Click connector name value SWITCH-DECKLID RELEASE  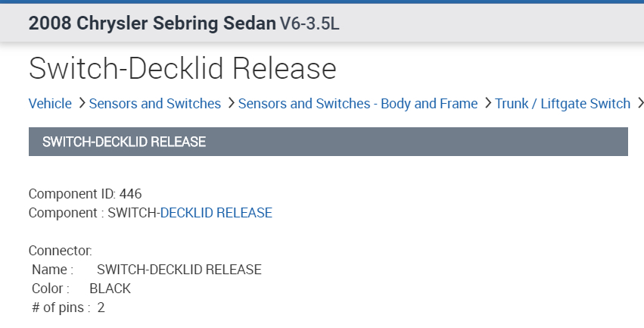pos(179,270)
